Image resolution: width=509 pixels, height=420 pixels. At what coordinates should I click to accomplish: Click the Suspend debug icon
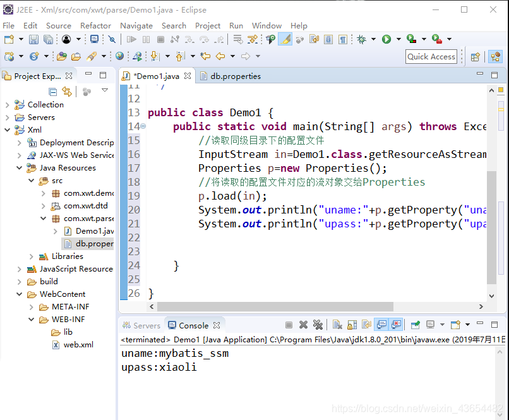tap(146, 39)
